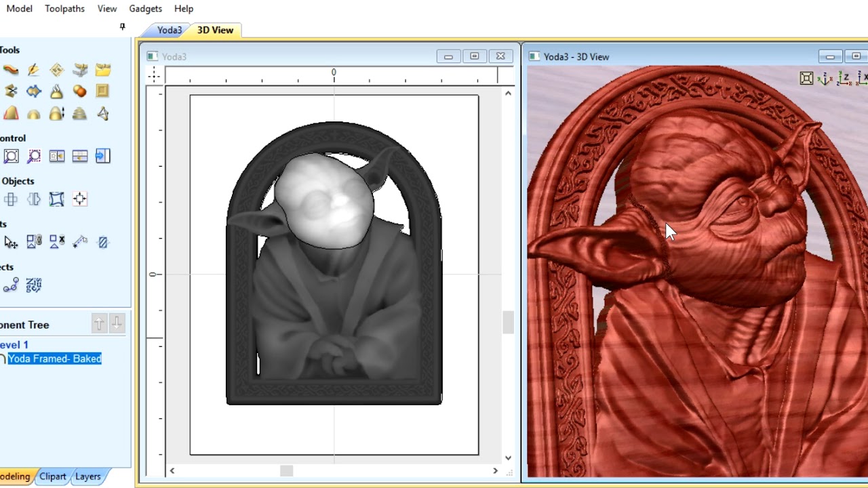
Task: Select the layered dome slice tool
Action: pos(80,113)
